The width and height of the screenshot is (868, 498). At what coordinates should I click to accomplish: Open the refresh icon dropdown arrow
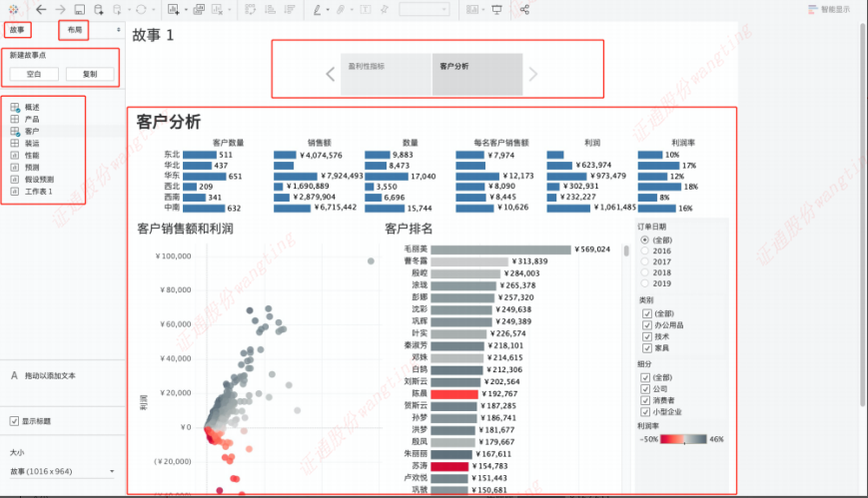[x=153, y=10]
